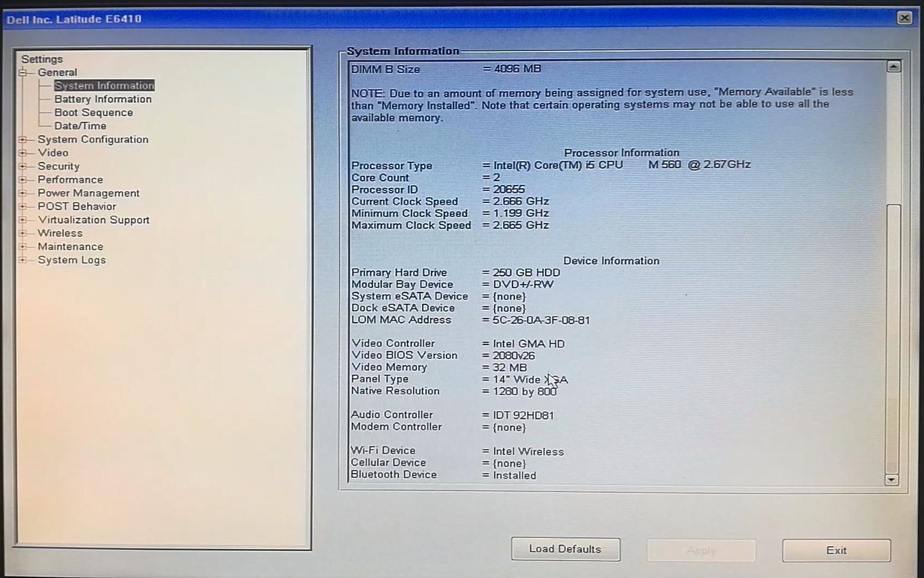Click the DIMM B Size value

[x=517, y=69]
